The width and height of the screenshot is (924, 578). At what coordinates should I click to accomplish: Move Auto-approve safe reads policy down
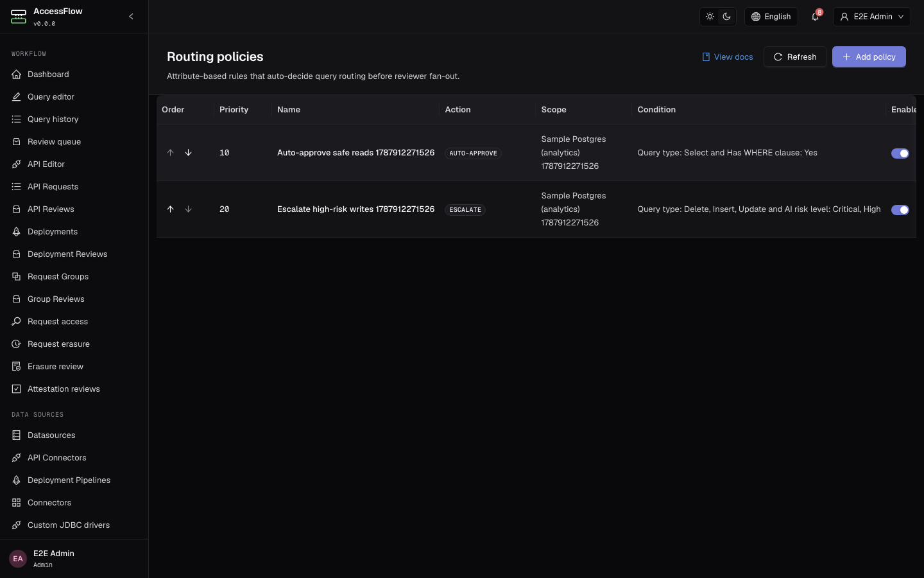pos(188,153)
